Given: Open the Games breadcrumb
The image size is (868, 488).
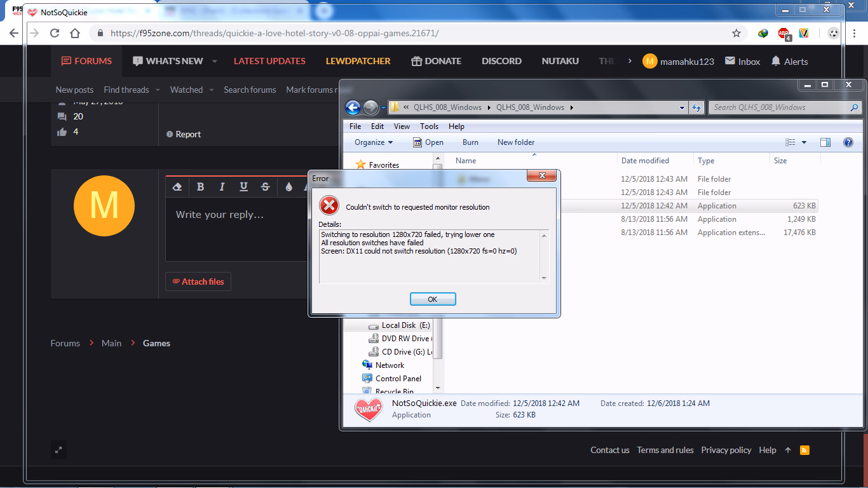Looking at the screenshot, I should pos(156,343).
